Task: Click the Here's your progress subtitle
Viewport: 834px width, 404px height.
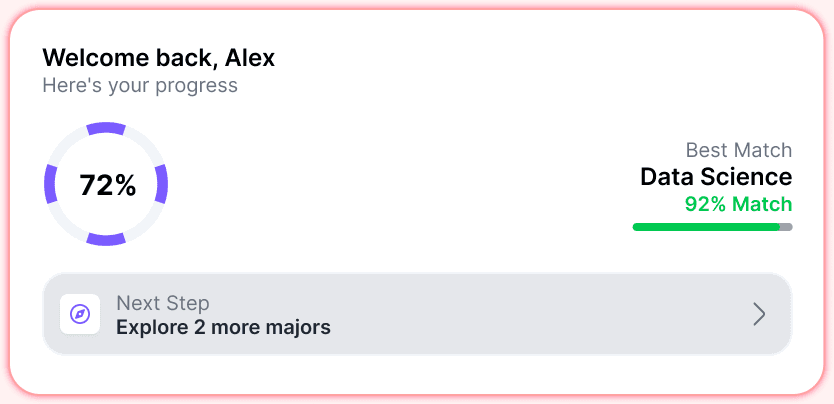Action: pos(140,85)
